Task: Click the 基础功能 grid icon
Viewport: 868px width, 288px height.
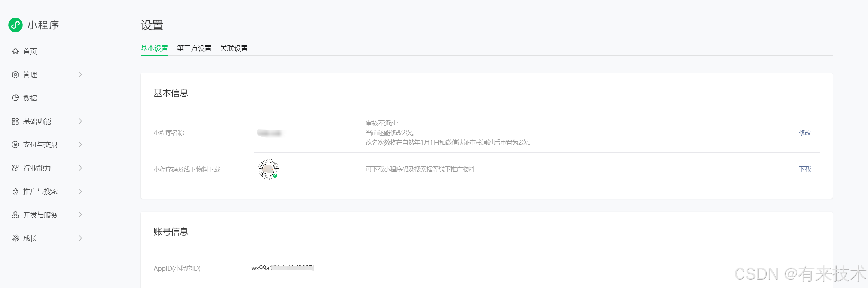Action: 15,121
